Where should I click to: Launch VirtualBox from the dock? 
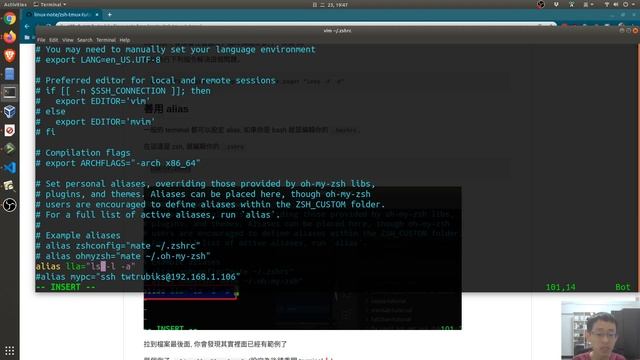click(10, 111)
